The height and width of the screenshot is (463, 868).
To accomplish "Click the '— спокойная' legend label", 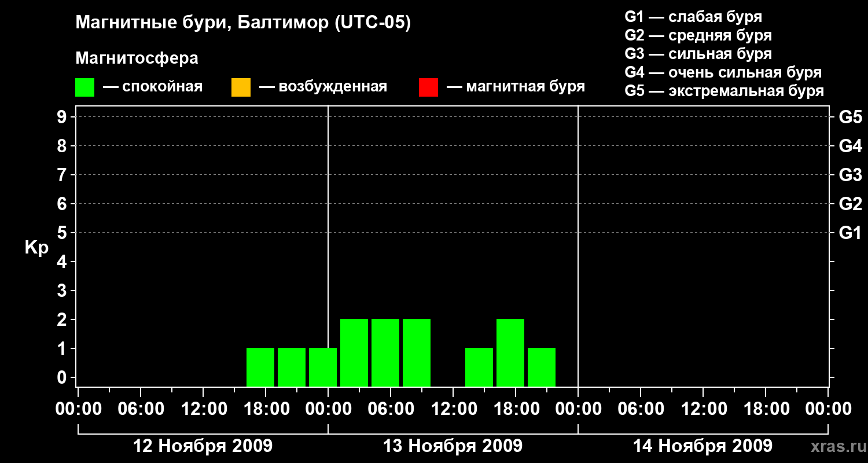I will (x=153, y=87).
